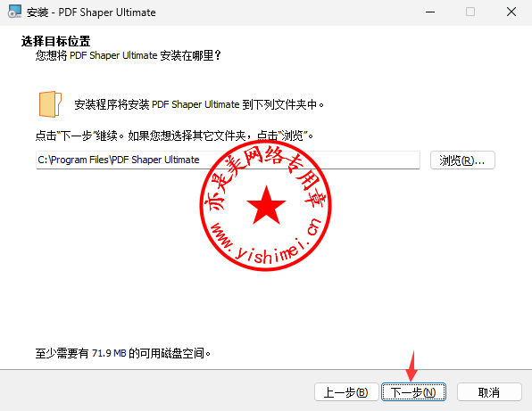532x411 pixels.
Task: Click the installer icon in title bar
Action: click(x=14, y=12)
